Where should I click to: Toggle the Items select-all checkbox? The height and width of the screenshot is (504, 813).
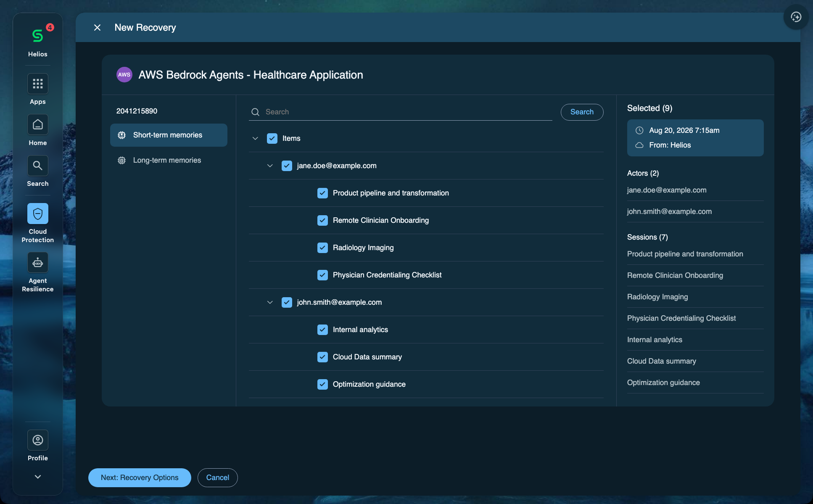tap(272, 138)
